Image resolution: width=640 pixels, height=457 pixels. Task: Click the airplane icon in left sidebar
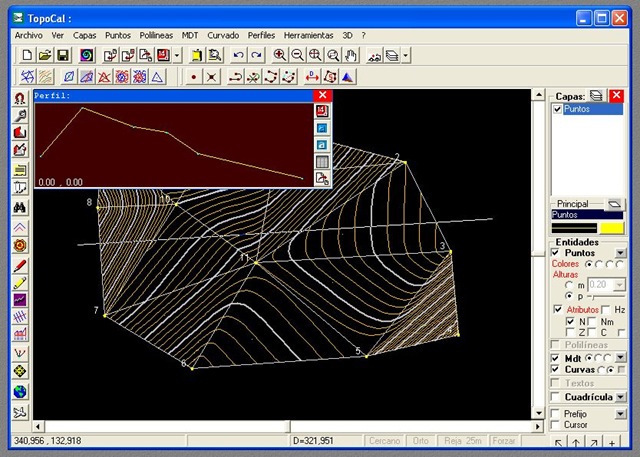[x=20, y=412]
